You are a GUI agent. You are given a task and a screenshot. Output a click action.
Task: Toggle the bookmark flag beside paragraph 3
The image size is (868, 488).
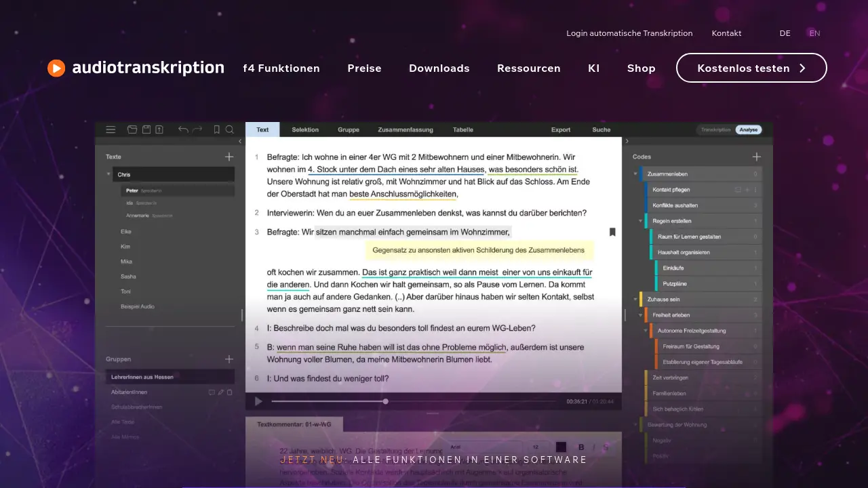[x=612, y=232]
